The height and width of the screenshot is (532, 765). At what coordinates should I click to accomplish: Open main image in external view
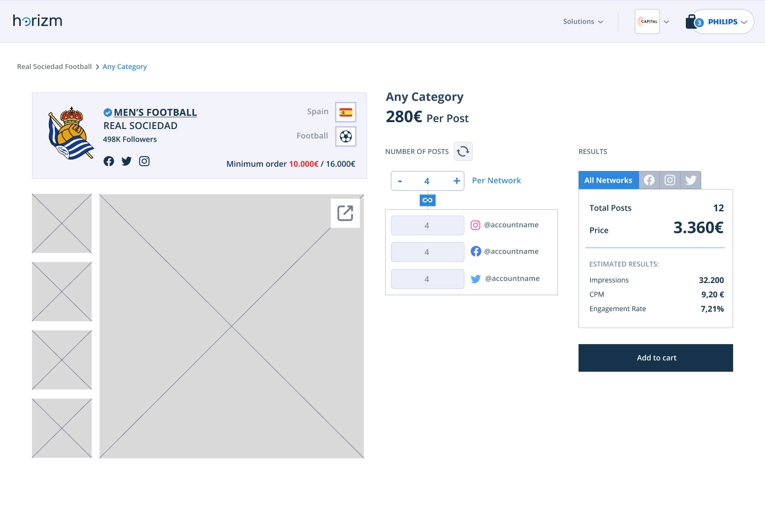tap(345, 213)
